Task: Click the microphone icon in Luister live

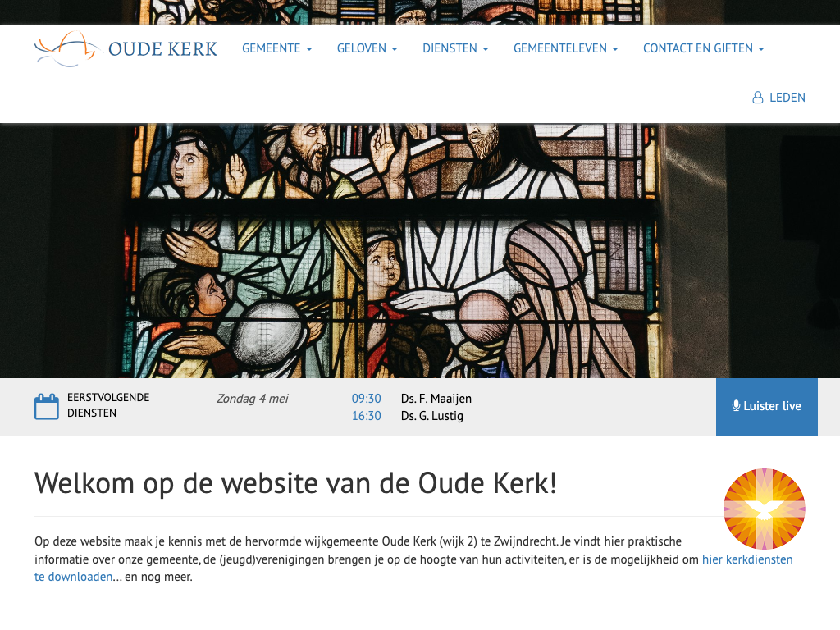Action: click(736, 405)
